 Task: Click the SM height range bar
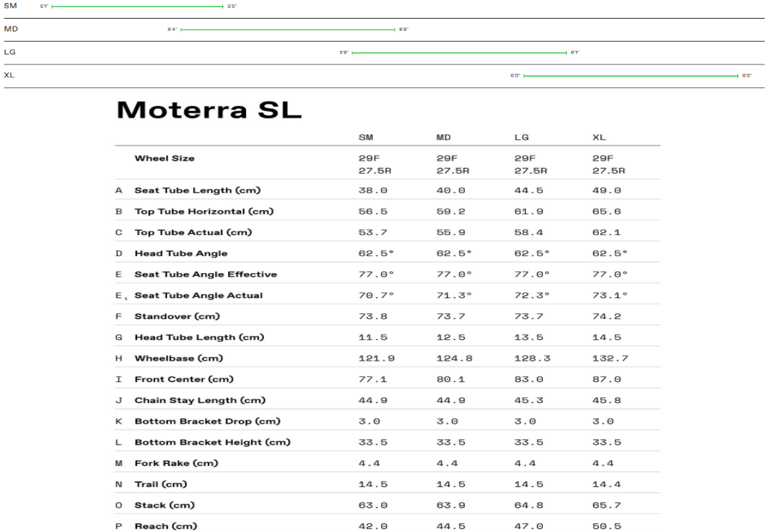[x=137, y=6]
